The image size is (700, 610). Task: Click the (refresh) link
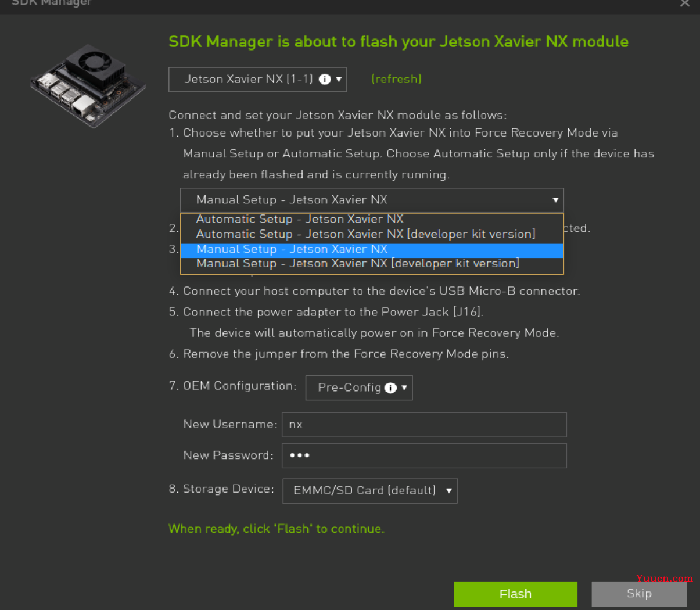(396, 79)
